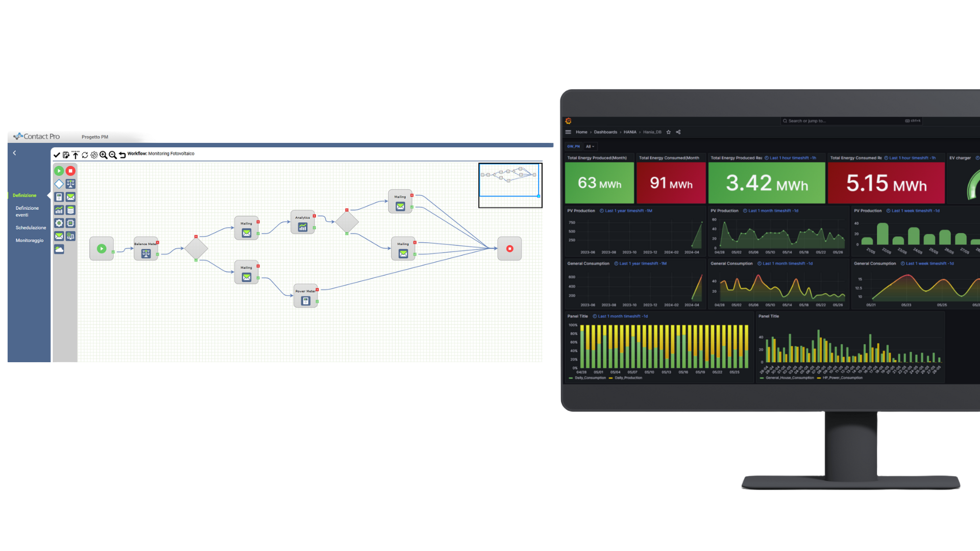Select the Balance Node in workflow
Image resolution: width=980 pixels, height=551 pixels.
pyautogui.click(x=145, y=249)
